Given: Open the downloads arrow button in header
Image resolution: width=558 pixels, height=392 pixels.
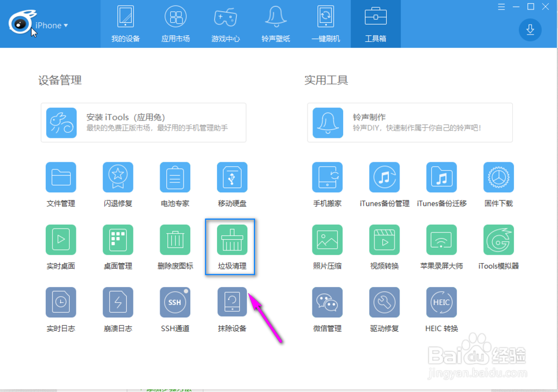Looking at the screenshot, I should click(530, 30).
